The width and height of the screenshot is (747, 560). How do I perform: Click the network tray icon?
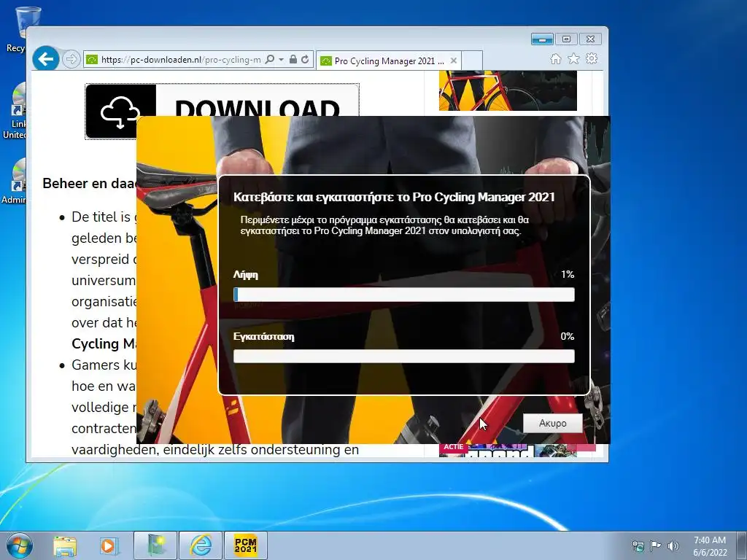[638, 546]
